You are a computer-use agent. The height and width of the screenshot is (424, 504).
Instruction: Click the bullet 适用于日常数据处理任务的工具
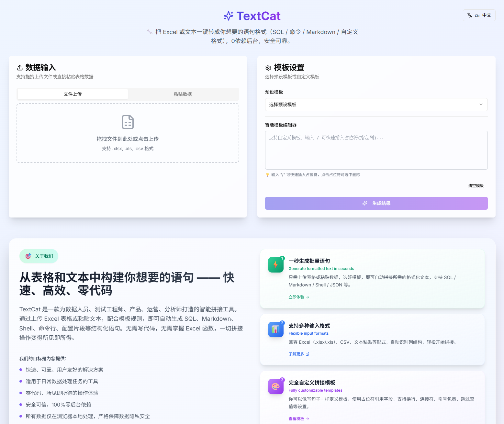(62, 381)
